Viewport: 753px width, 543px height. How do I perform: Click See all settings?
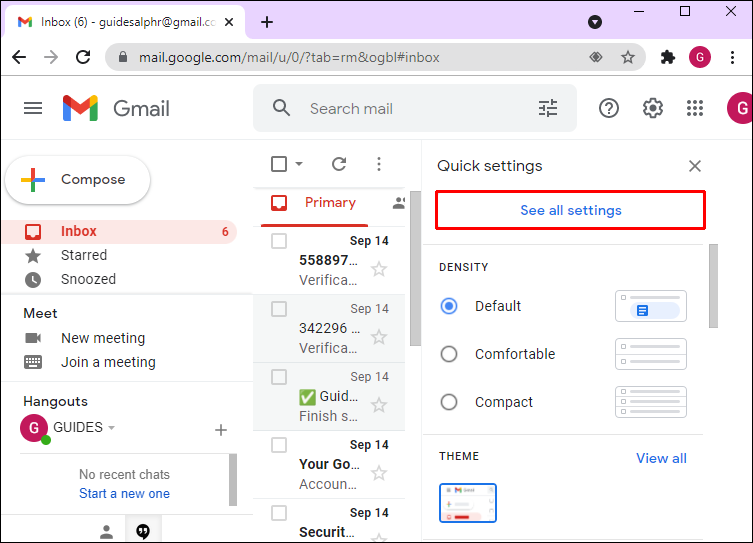point(570,210)
